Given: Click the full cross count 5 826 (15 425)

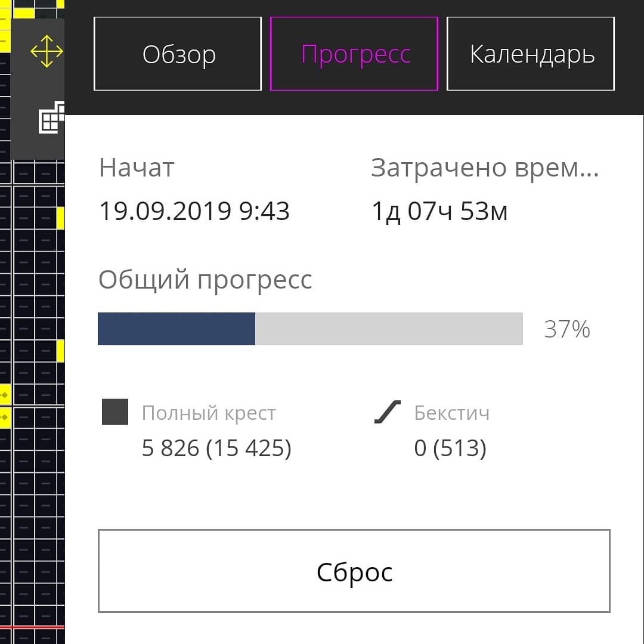Looking at the screenshot, I should coord(216,448).
